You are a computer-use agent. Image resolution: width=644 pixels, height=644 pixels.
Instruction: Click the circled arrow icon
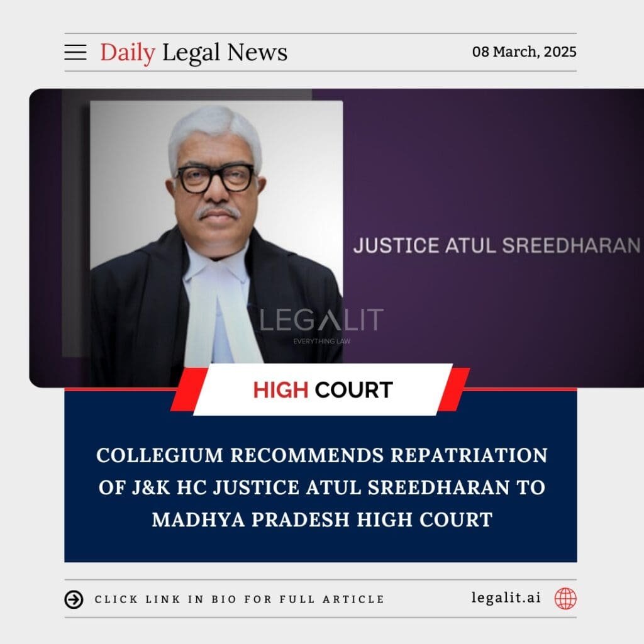point(74,599)
